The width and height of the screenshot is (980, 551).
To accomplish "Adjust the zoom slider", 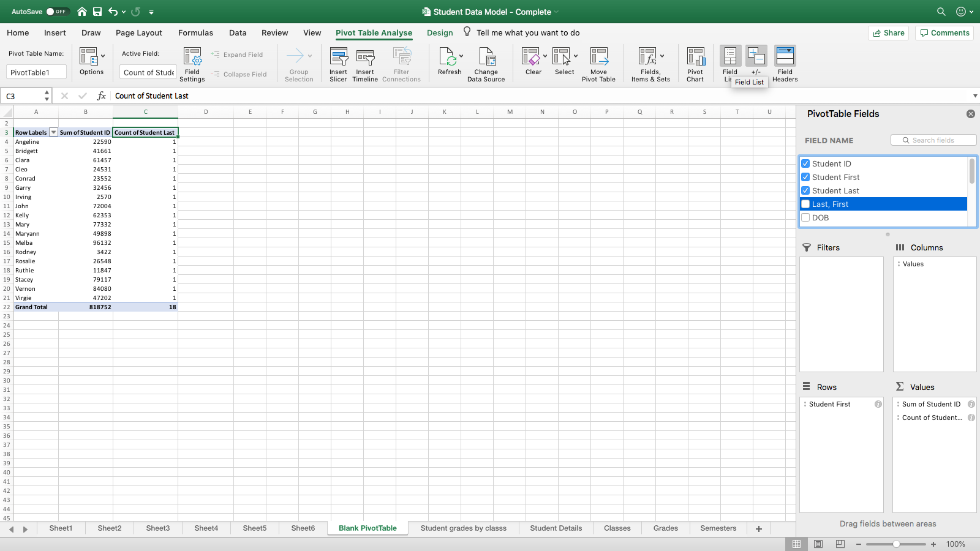I will 897,544.
